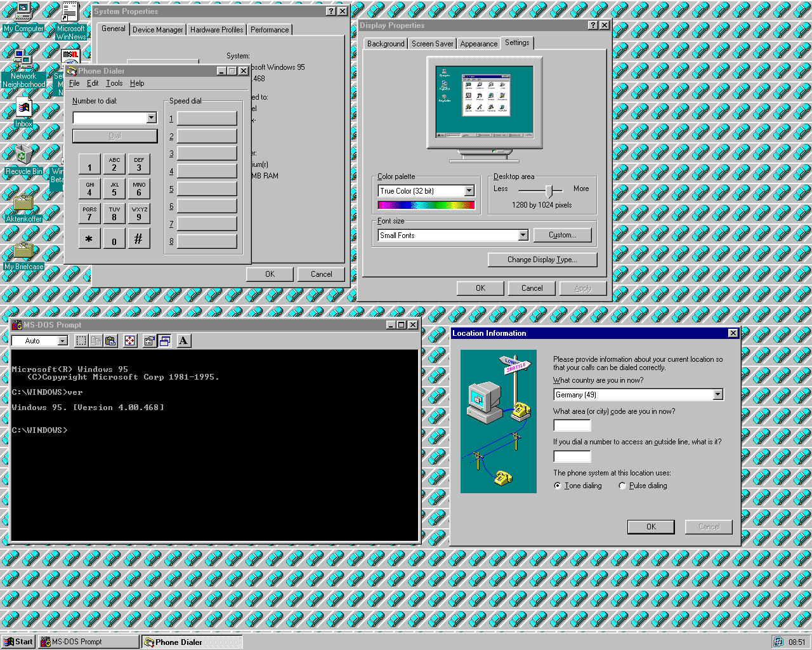Switch to the Screen Saver tab
Viewport: 812px width, 650px height.
pos(432,44)
